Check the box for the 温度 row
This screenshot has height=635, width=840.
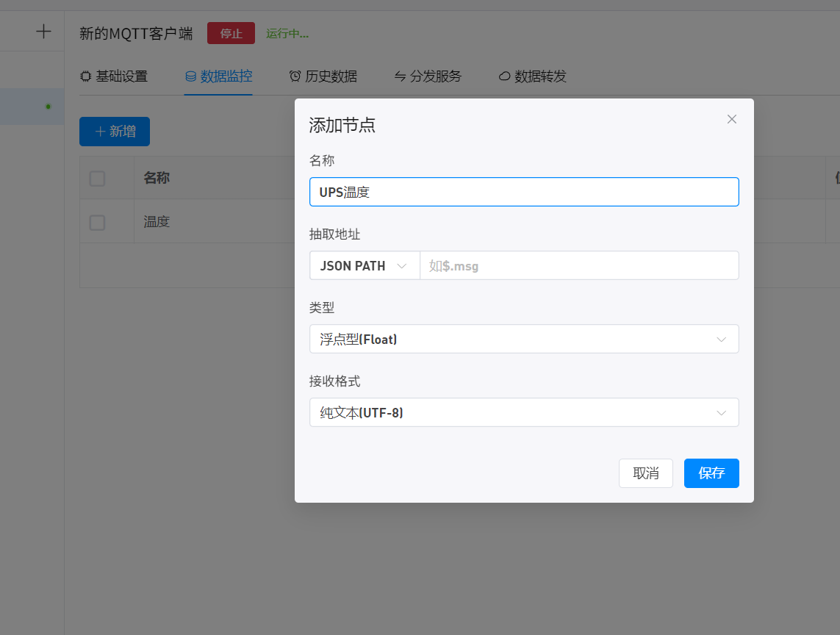coord(97,222)
